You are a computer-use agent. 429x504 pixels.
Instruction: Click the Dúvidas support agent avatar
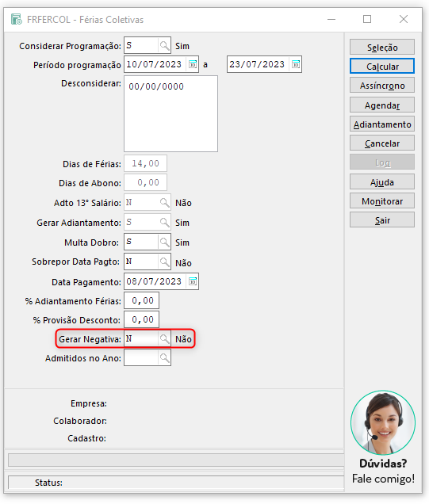(383, 422)
